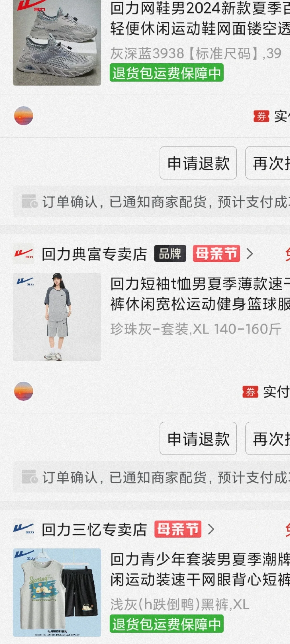Open the 回力典富专卖店 shop name link

coord(95,254)
